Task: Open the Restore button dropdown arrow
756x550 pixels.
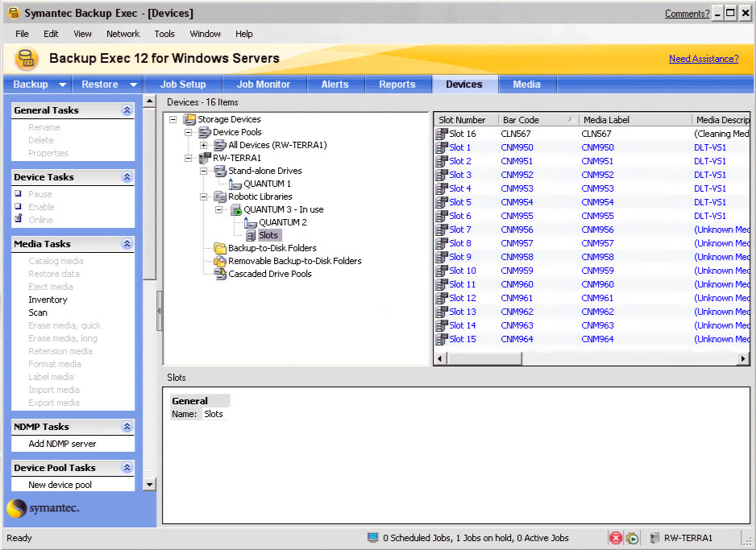Action: [134, 85]
